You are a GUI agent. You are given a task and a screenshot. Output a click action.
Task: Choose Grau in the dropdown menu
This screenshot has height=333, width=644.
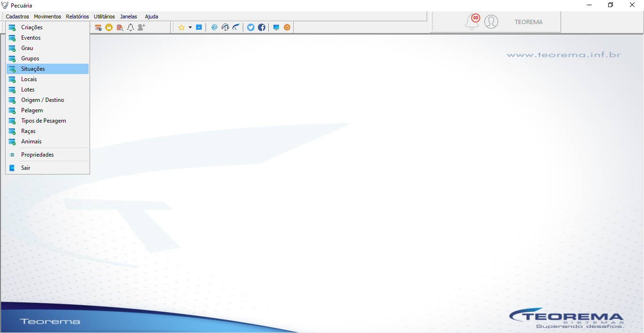(48, 48)
